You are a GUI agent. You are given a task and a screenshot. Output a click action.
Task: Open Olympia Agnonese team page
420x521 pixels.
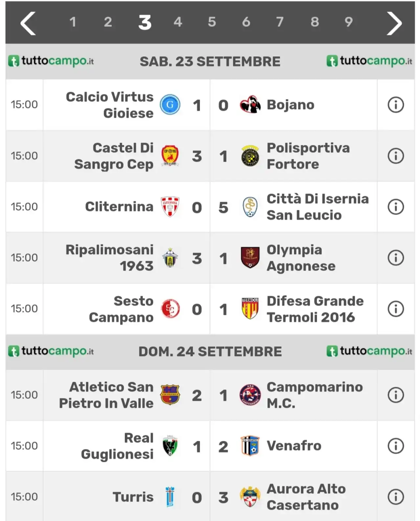tap(301, 258)
